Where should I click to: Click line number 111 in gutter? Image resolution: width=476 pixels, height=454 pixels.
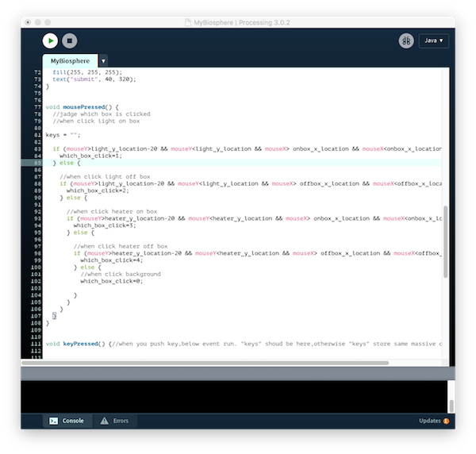[x=36, y=344]
